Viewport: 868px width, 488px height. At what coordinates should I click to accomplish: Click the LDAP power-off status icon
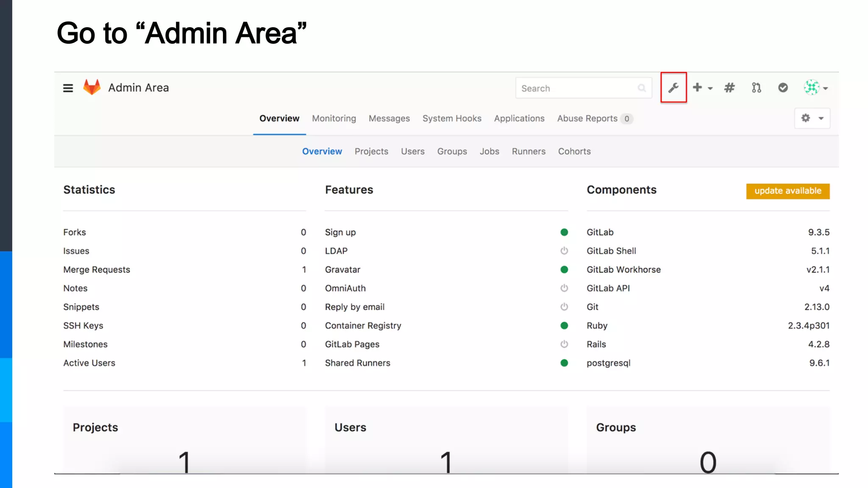564,251
